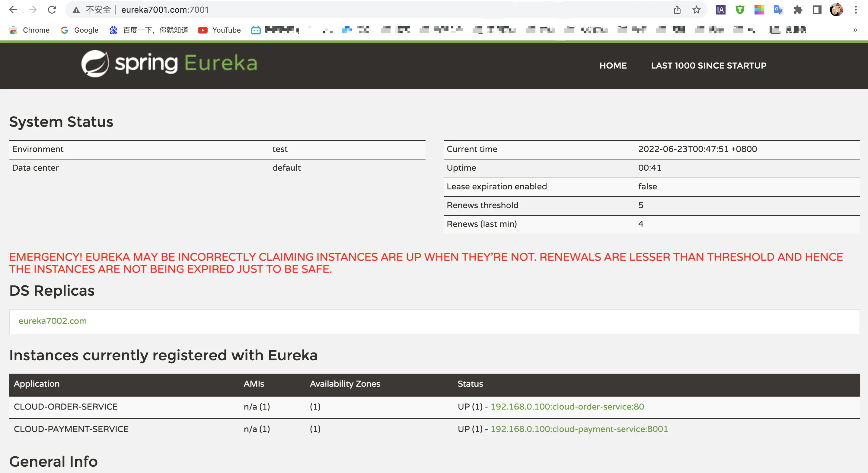Reload the Eureka page
The width and height of the screenshot is (868, 473).
pos(52,10)
